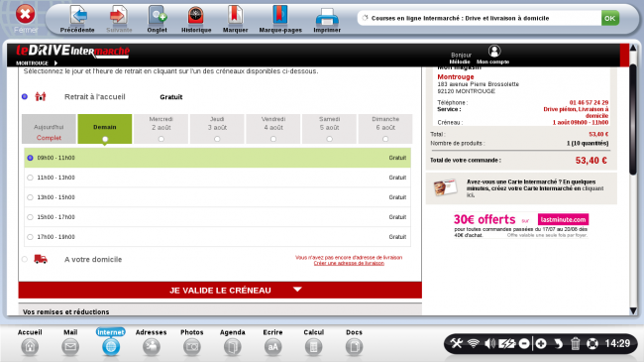Click JE VALIDE LE CRÉNEAU button
The height and width of the screenshot is (362, 644).
pyautogui.click(x=220, y=290)
